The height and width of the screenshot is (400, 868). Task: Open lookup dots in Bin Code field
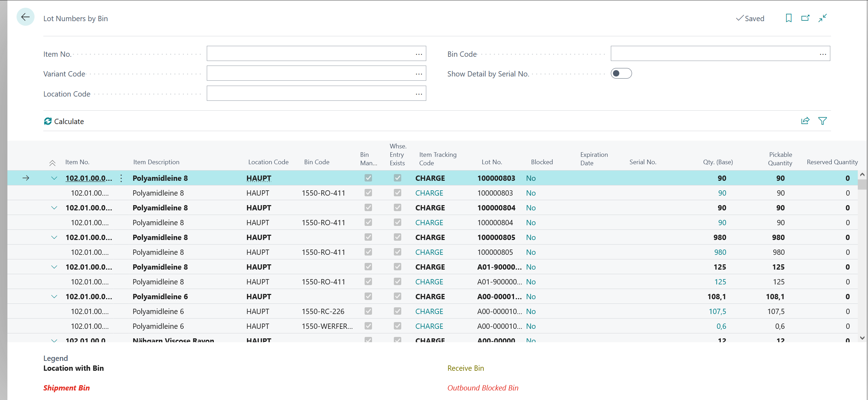pyautogui.click(x=823, y=54)
